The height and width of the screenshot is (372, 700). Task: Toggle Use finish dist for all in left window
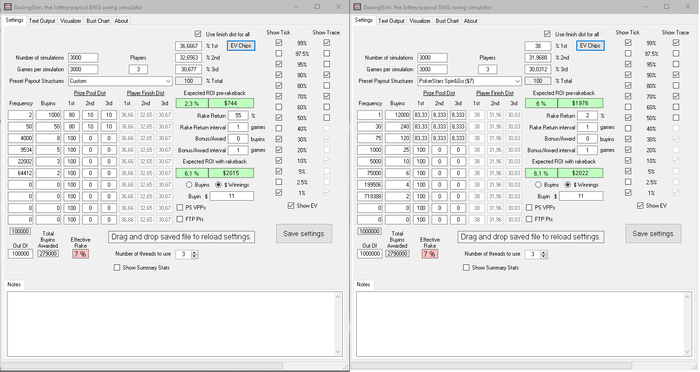tap(198, 34)
